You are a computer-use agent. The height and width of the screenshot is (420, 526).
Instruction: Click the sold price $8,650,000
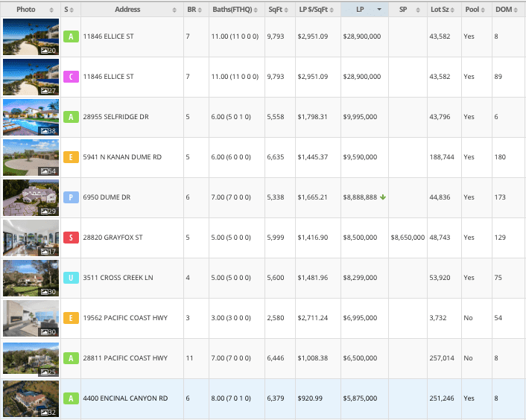[x=408, y=238]
